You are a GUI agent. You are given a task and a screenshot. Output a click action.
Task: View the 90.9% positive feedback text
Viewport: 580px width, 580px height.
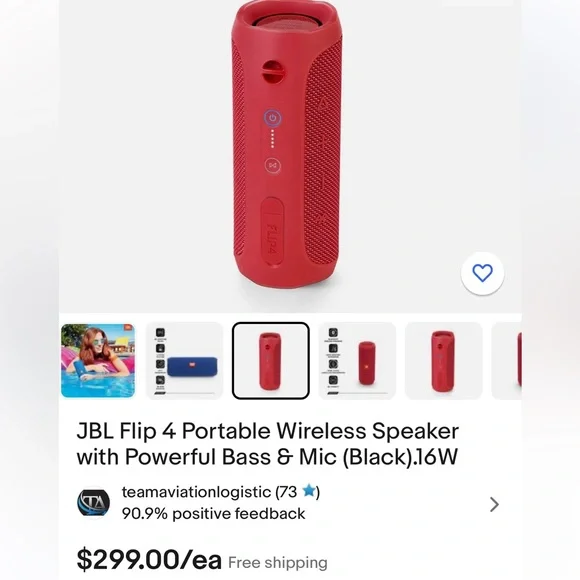pyautogui.click(x=213, y=514)
